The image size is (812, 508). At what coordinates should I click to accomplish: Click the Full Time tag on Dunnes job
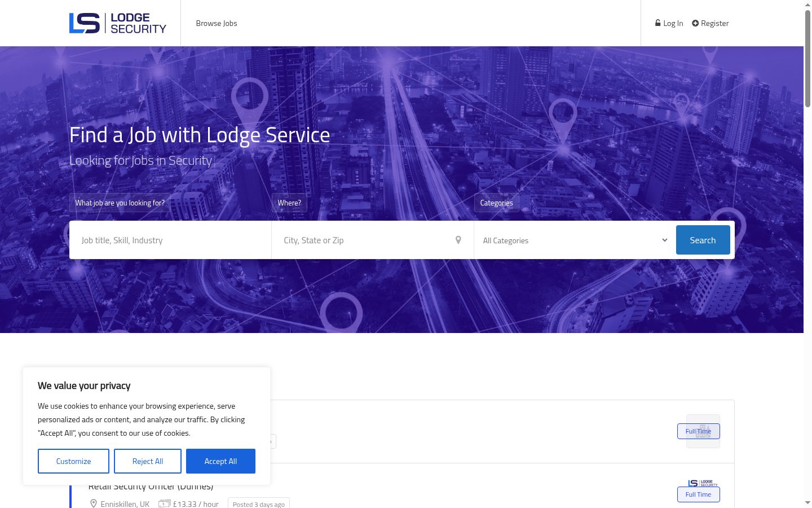coord(699,494)
